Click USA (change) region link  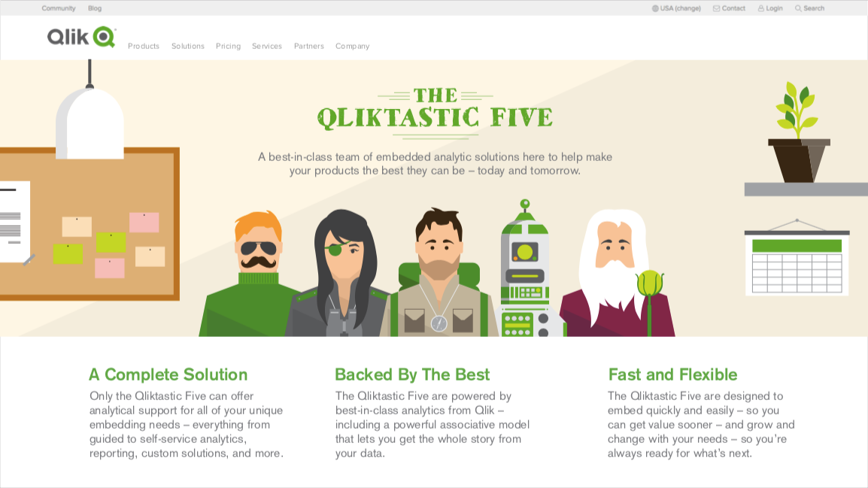681,8
